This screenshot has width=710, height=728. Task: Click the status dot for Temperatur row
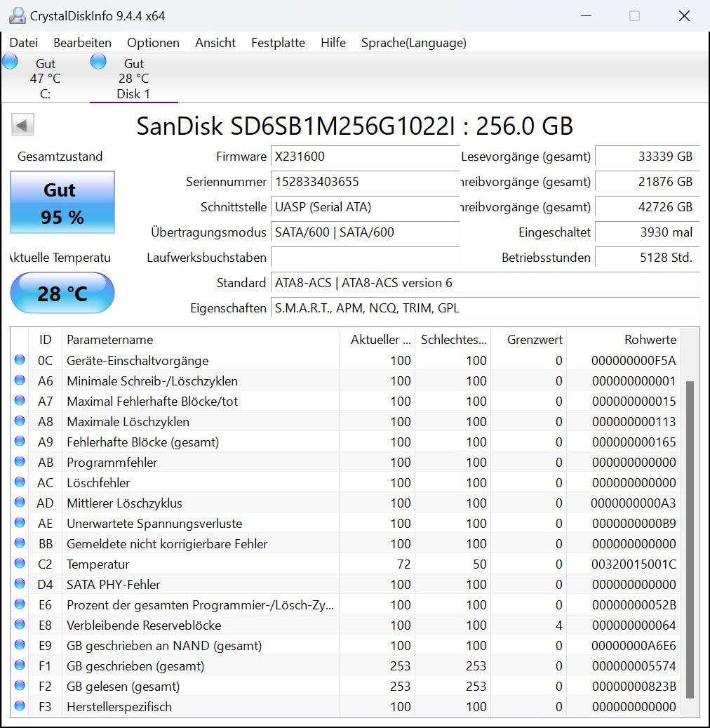pyautogui.click(x=20, y=564)
